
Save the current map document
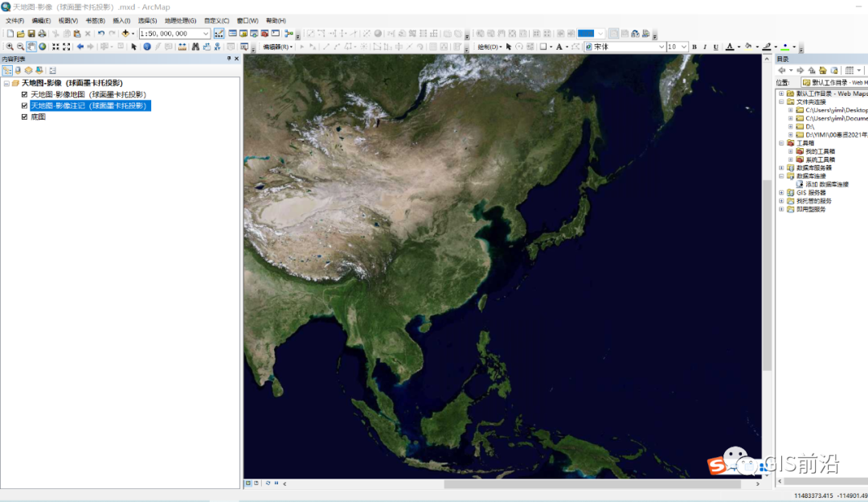[31, 34]
